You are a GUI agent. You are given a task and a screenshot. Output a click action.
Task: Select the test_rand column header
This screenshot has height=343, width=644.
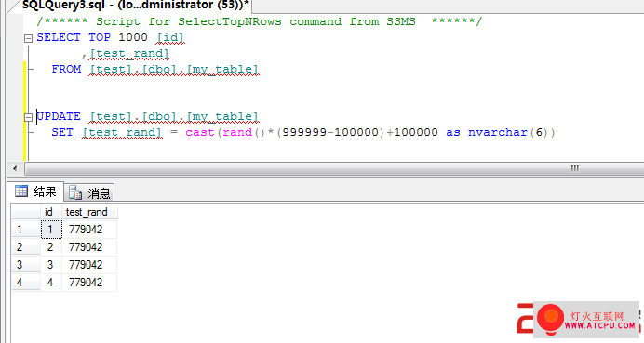[x=89, y=212]
